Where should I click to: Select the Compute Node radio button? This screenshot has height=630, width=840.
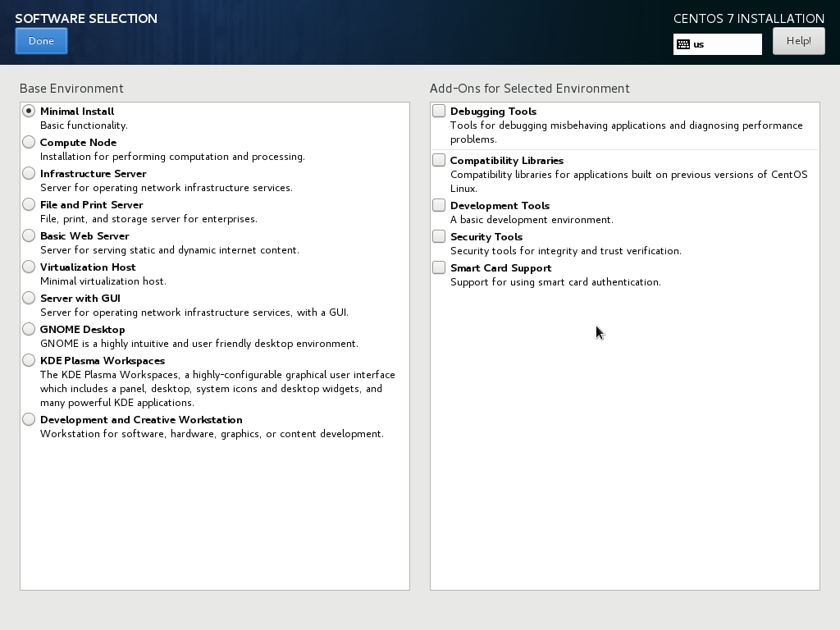pyautogui.click(x=29, y=142)
